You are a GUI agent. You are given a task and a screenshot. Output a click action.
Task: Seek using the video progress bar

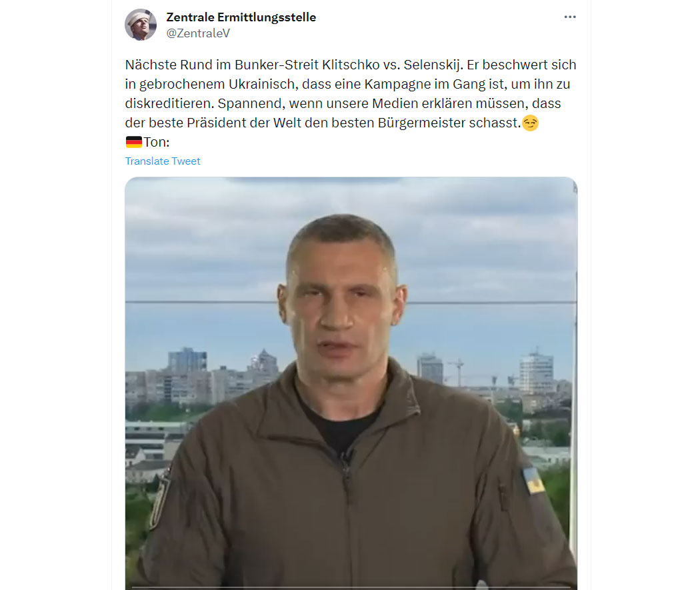tap(351, 587)
